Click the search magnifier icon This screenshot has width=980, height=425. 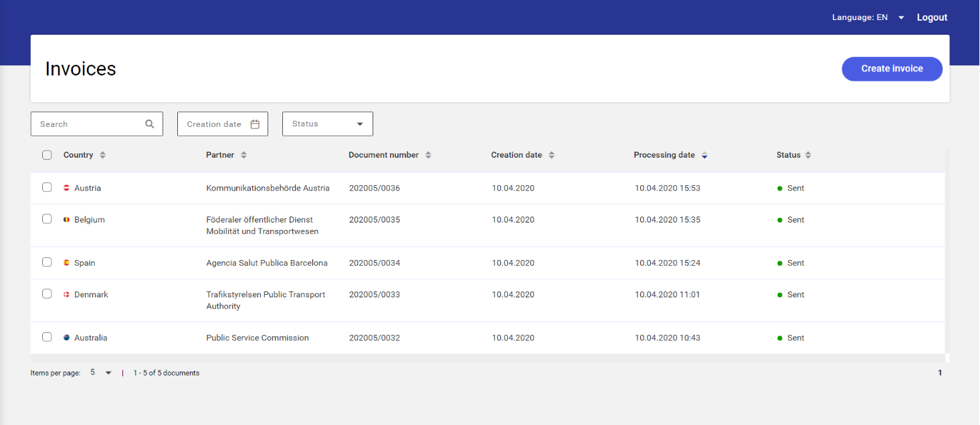(149, 124)
